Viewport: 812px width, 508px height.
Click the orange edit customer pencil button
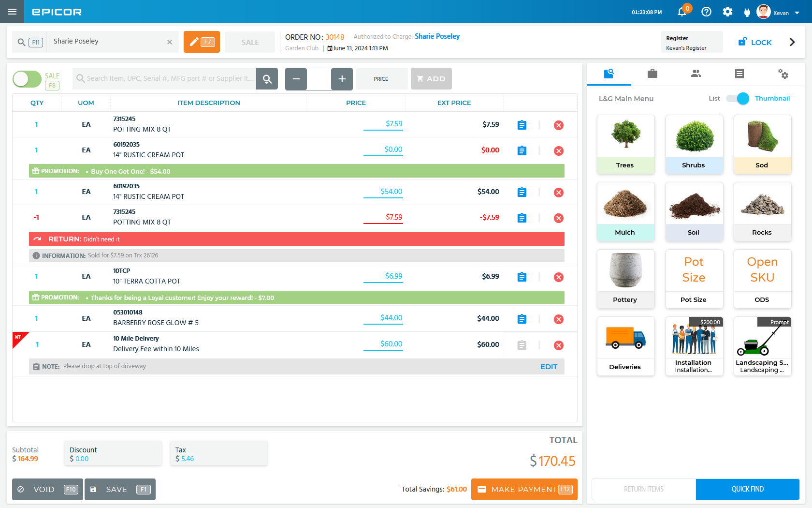tap(202, 42)
